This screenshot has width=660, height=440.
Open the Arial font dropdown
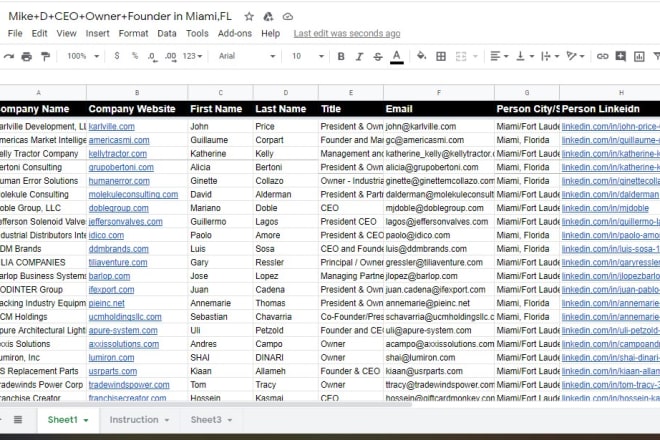(247, 56)
